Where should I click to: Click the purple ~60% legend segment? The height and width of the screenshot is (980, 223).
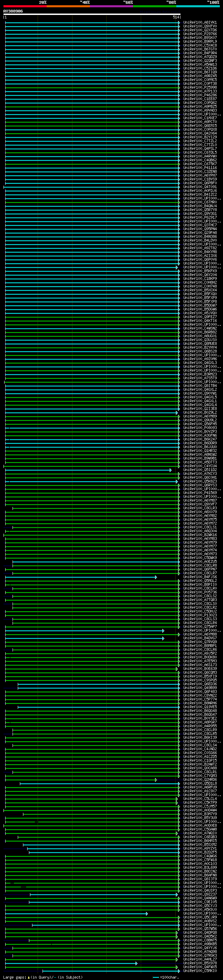point(111,6)
